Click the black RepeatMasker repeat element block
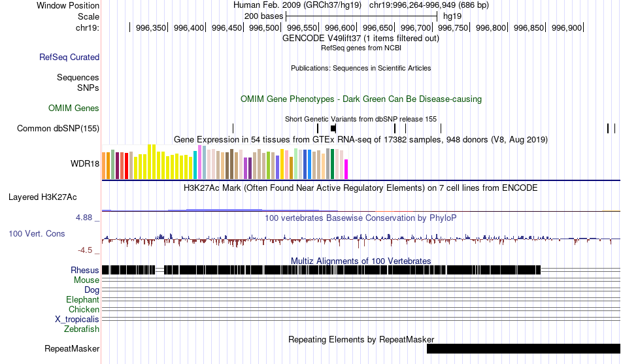 pos(524,348)
